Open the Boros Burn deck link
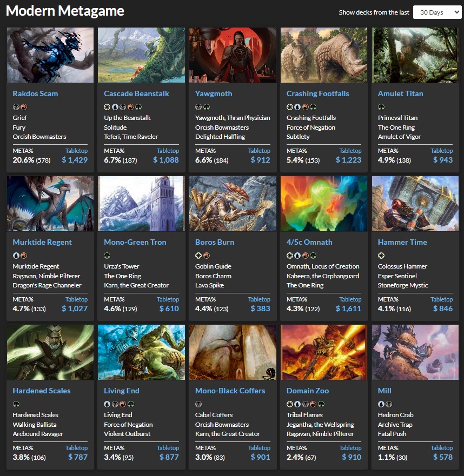 [215, 242]
